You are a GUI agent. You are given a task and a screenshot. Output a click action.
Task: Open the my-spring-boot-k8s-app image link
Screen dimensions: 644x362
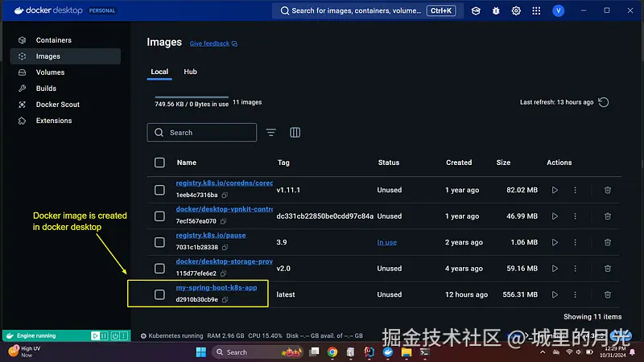(x=217, y=288)
